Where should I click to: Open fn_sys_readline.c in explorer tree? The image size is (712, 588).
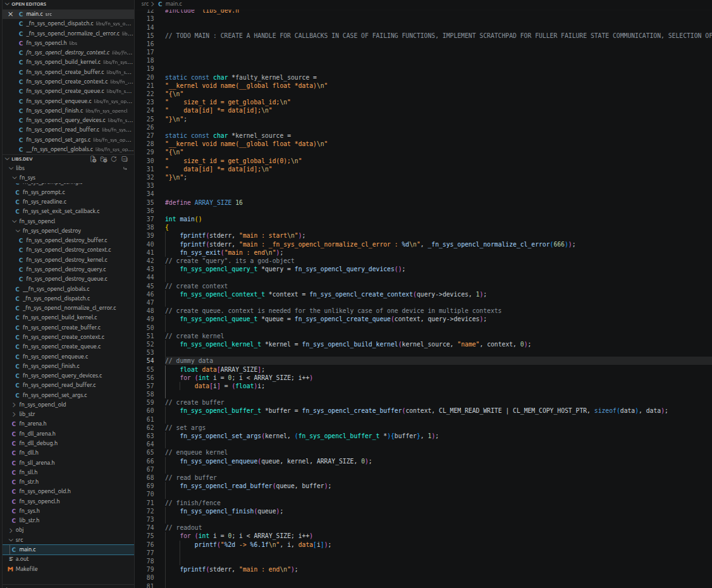pyautogui.click(x=68, y=202)
